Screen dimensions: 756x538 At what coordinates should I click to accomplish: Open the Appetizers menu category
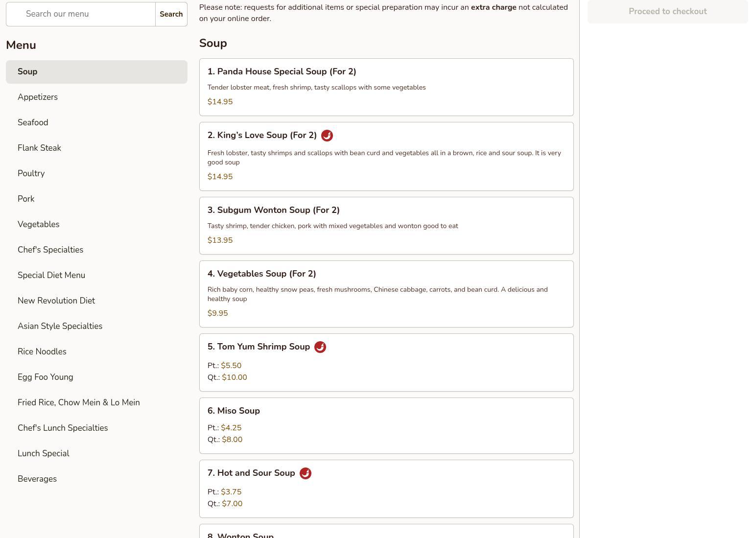(38, 97)
